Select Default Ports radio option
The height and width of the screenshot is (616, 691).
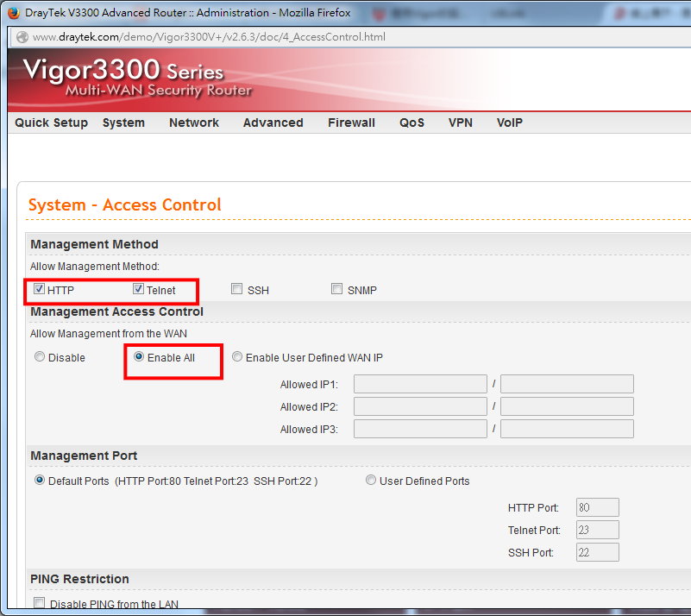coord(40,481)
